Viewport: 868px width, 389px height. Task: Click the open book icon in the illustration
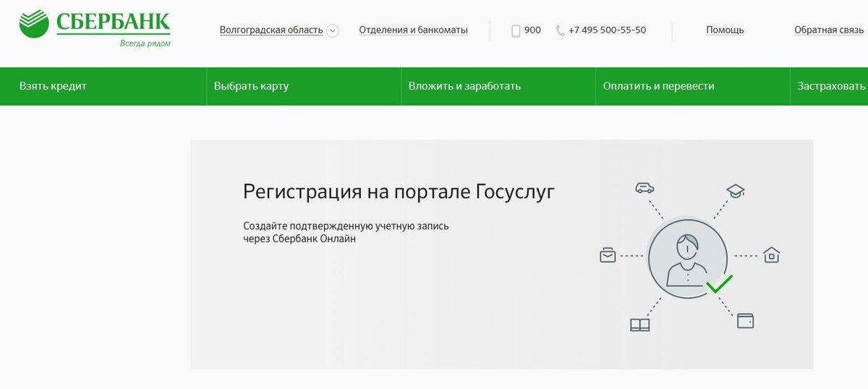[639, 325]
